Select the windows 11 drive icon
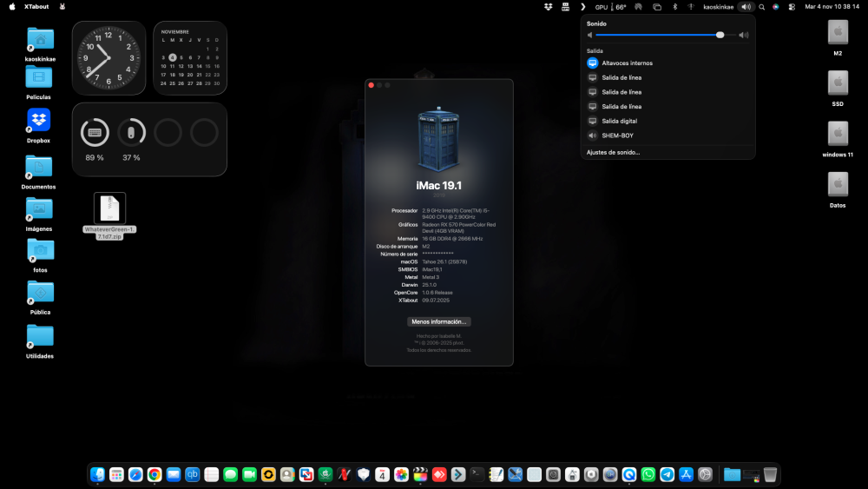This screenshot has height=489, width=868. (x=838, y=134)
